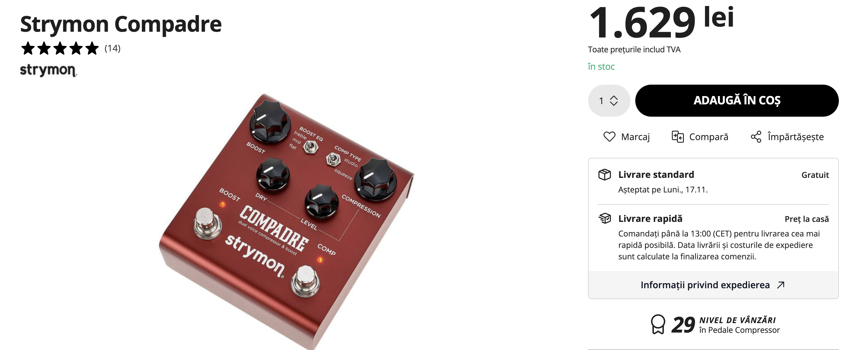Open the (14) reviews count
Image resolution: width=868 pixels, height=350 pixels.
click(x=112, y=49)
